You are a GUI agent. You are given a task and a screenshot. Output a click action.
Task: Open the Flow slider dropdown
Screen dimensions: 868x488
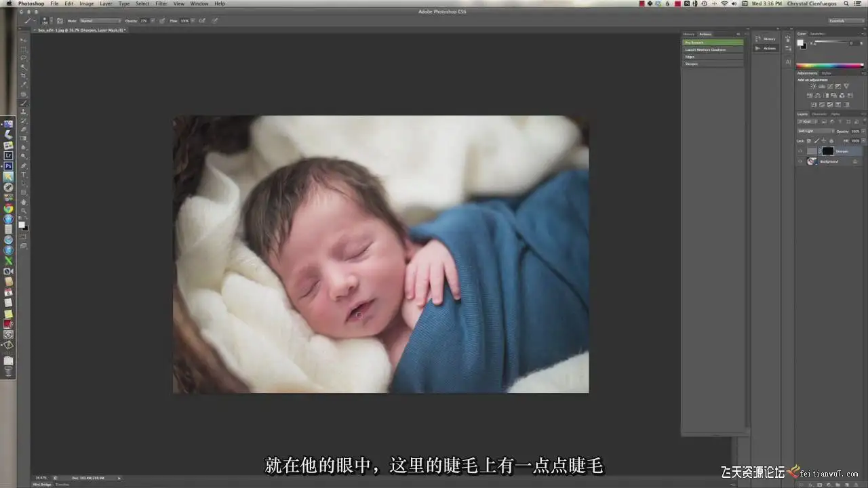point(193,21)
